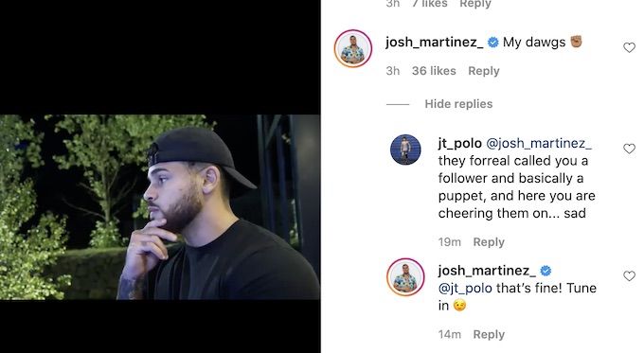644x353 pixels.
Task: View the 36 likes list
Action: tap(434, 71)
